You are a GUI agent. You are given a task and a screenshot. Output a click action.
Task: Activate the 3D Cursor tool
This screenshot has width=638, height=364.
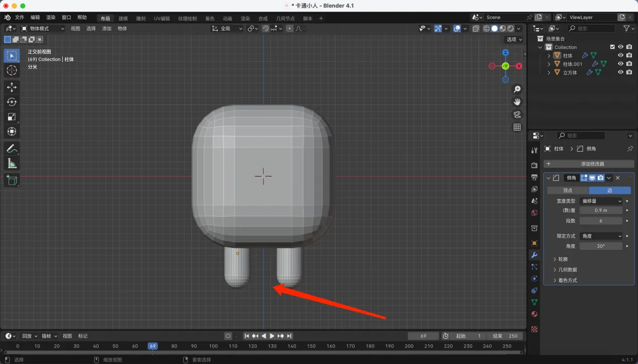[12, 70]
